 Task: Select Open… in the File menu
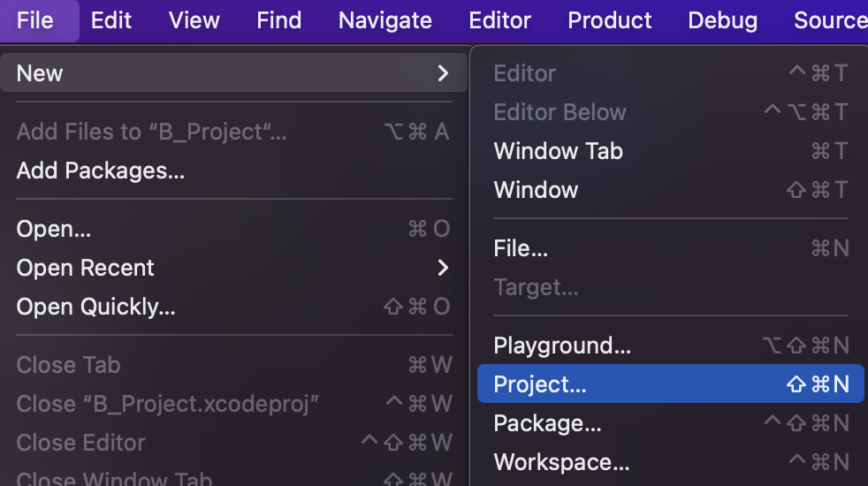[x=54, y=229]
